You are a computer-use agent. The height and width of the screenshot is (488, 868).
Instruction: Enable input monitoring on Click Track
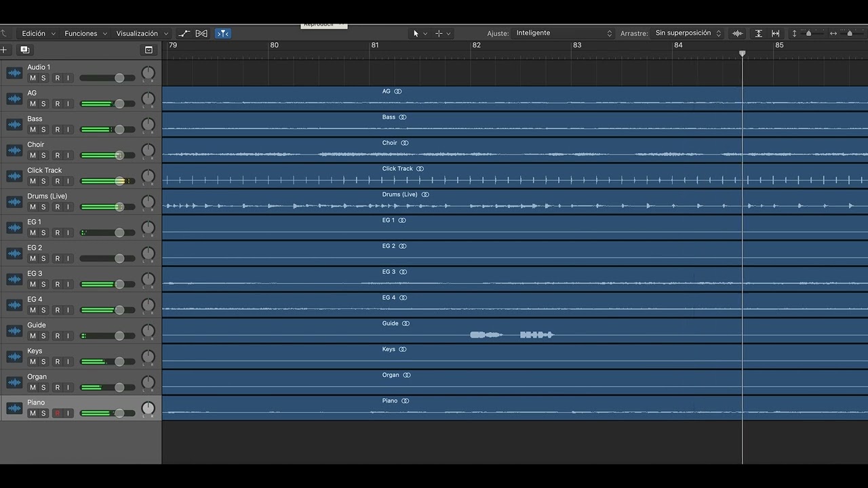(x=68, y=181)
